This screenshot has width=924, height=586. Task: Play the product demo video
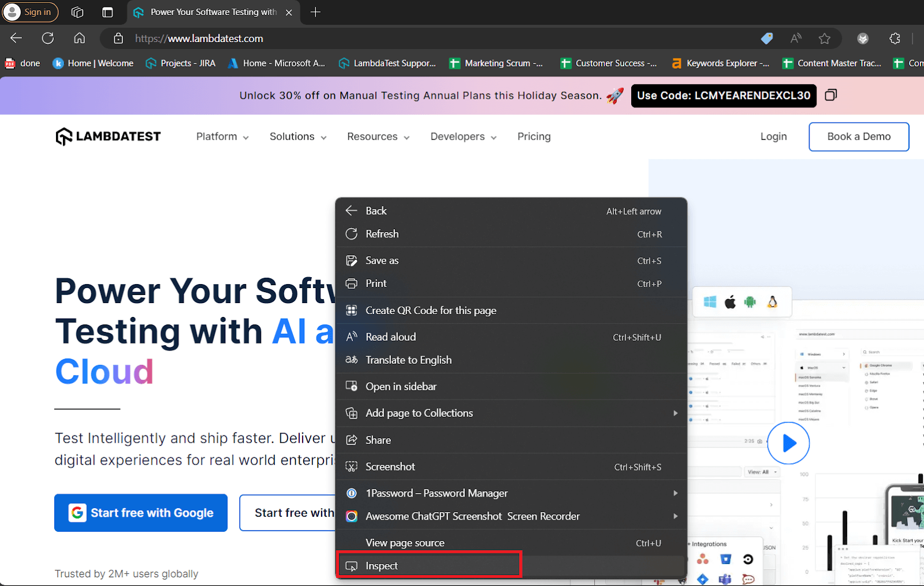coord(788,443)
